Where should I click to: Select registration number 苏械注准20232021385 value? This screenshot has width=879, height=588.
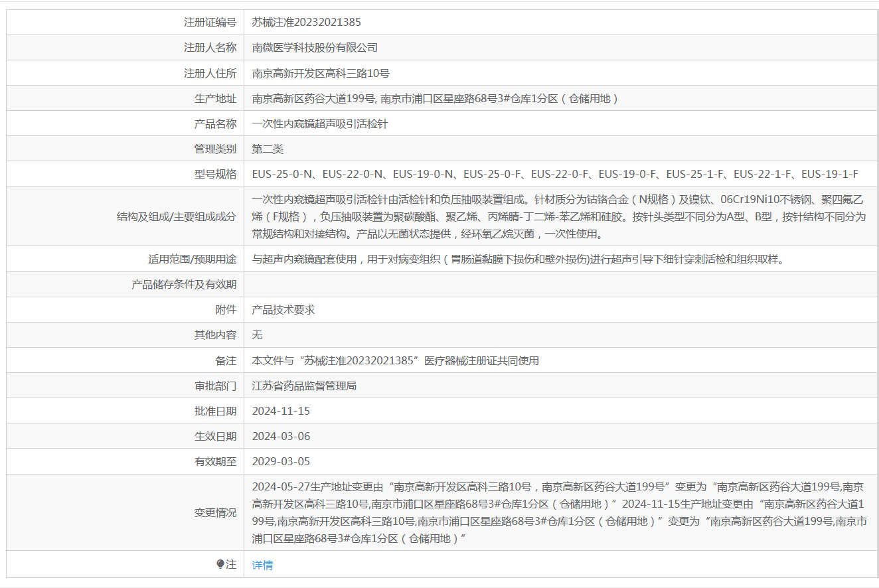307,22
